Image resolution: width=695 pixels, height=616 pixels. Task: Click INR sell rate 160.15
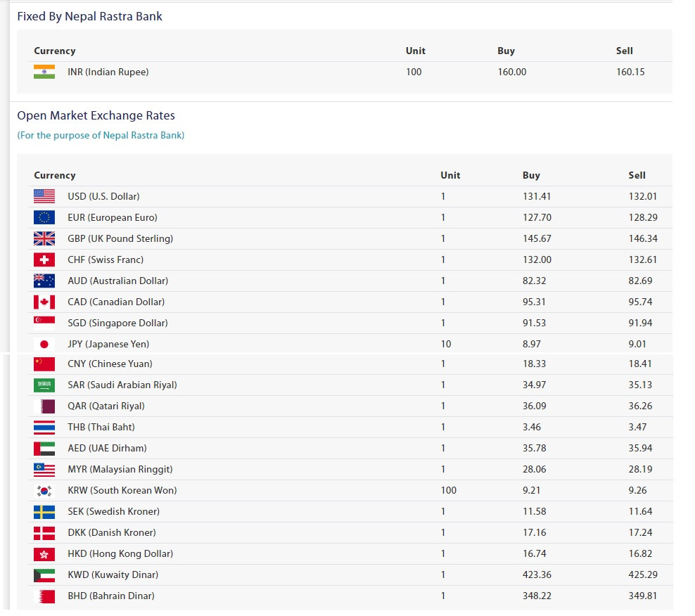[630, 72]
